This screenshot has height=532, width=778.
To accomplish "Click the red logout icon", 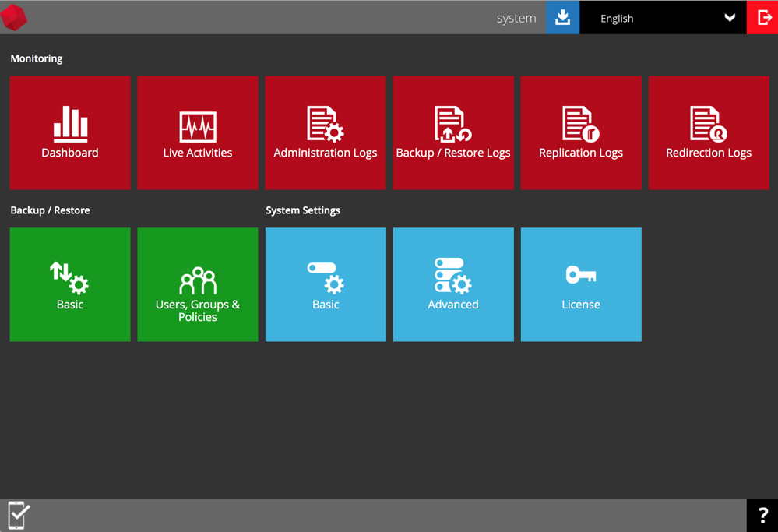I will 762,17.
